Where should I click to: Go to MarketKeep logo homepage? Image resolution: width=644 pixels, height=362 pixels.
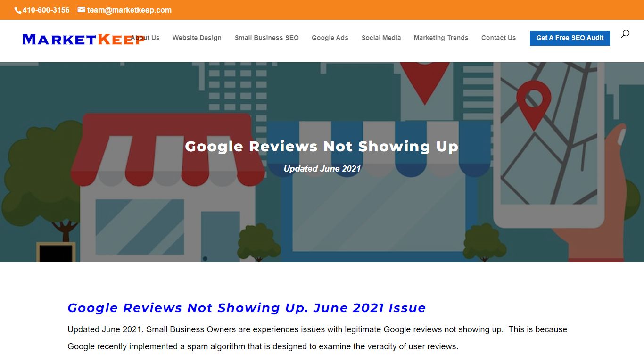coord(83,39)
